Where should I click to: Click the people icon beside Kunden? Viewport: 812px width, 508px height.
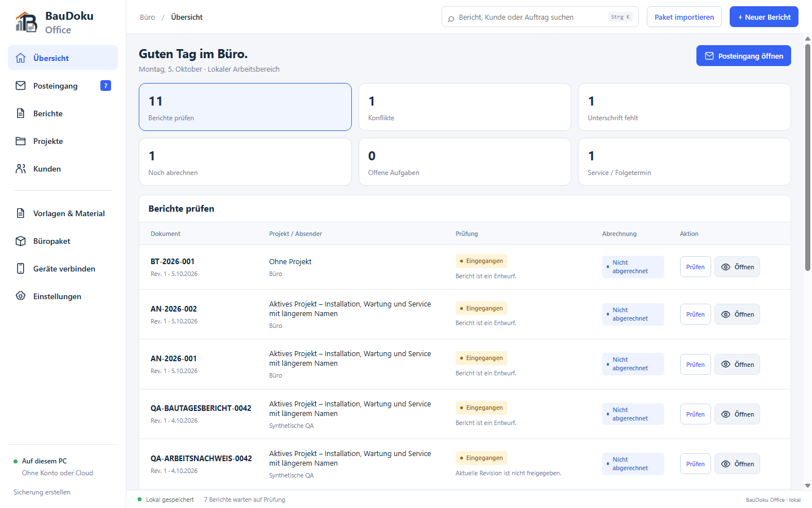pos(21,168)
